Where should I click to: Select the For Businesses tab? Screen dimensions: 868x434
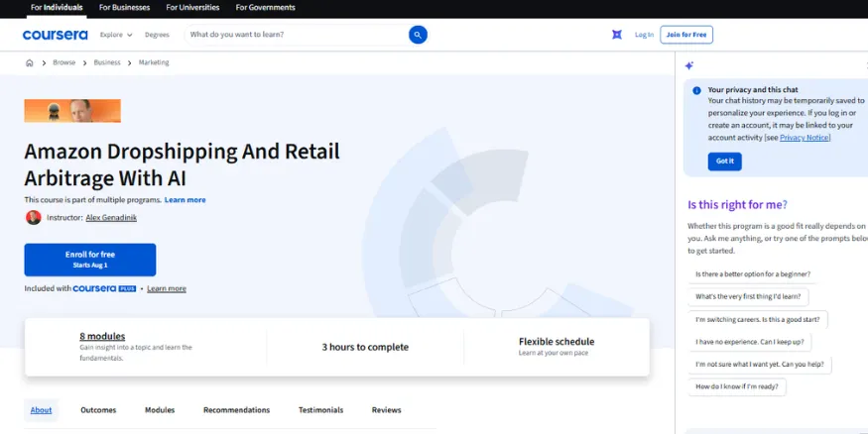point(125,8)
